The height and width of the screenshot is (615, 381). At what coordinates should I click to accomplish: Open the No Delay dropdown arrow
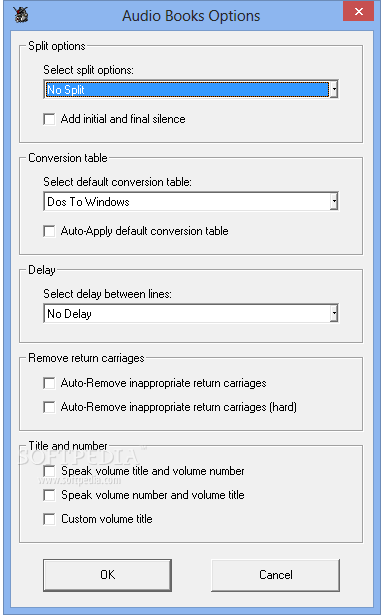click(x=334, y=314)
